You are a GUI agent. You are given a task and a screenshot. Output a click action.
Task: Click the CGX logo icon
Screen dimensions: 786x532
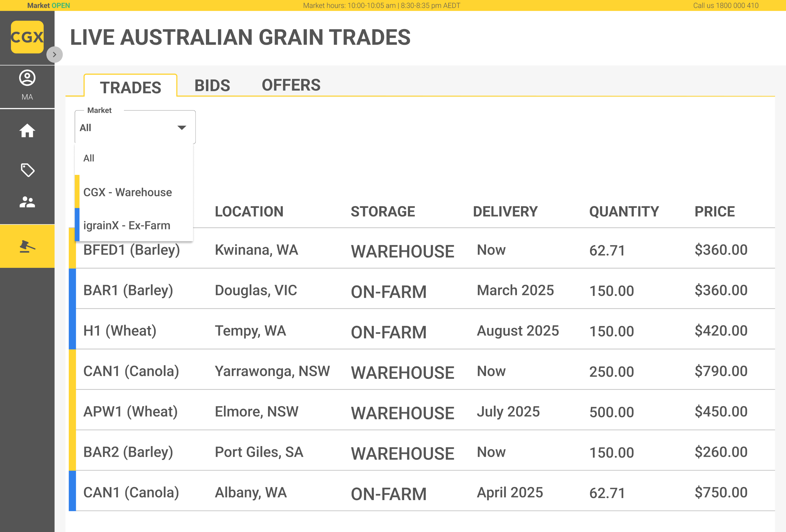pyautogui.click(x=27, y=37)
